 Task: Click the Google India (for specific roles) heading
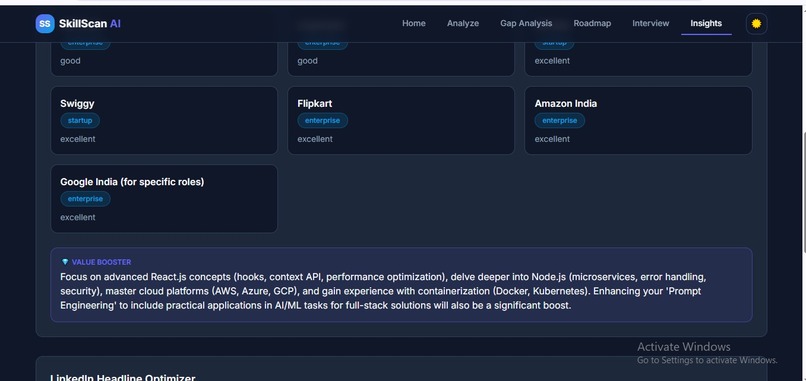(x=132, y=182)
